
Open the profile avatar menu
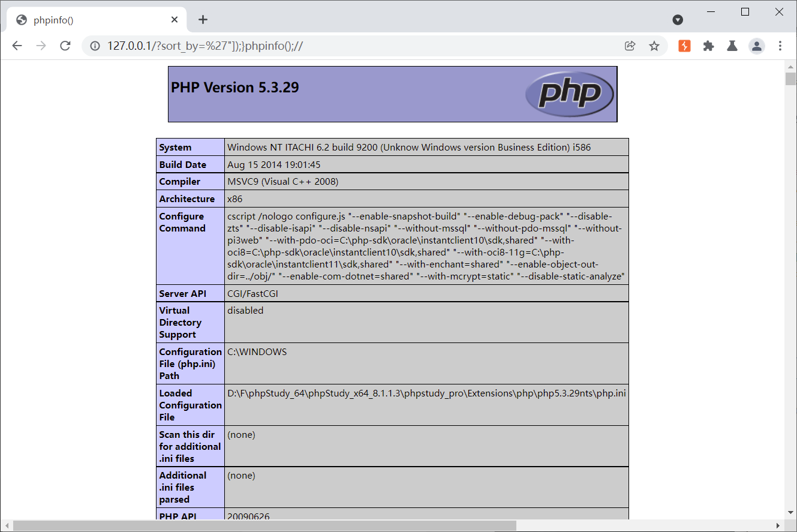pyautogui.click(x=757, y=46)
